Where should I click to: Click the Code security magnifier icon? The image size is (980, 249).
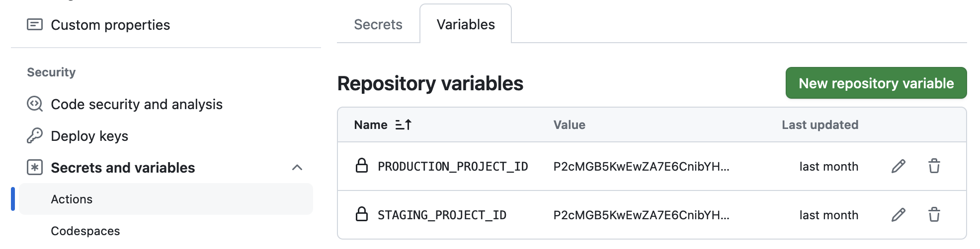pyautogui.click(x=35, y=104)
